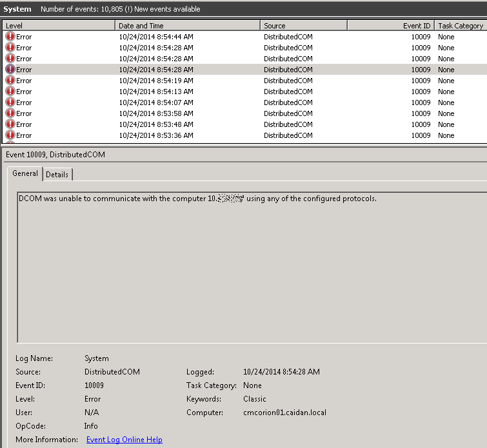The image size is (487, 448).
Task: Sort events by Event ID column header
Action: [x=391, y=25]
